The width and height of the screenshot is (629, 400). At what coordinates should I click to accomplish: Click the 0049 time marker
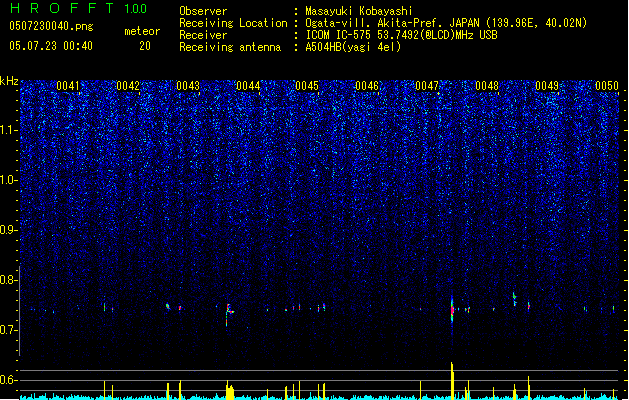pos(547,86)
